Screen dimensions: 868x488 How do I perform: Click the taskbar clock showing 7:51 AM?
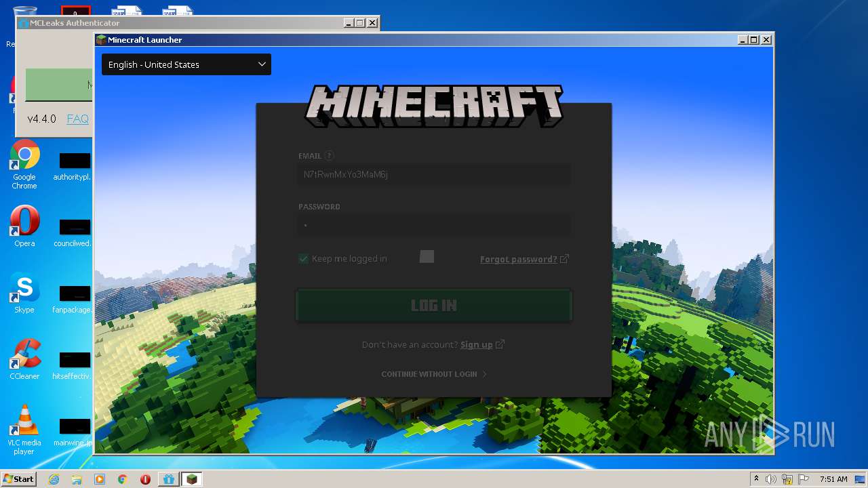833,479
